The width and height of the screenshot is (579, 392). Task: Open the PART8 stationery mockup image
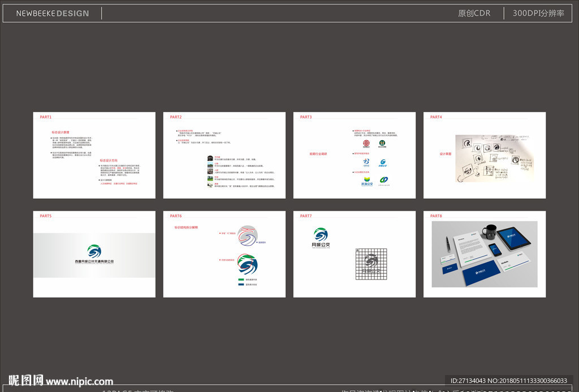point(485,254)
